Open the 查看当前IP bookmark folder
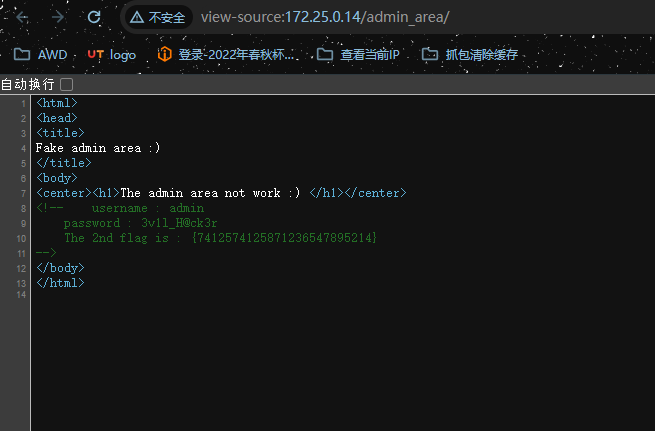655x431 pixels. (x=358, y=55)
